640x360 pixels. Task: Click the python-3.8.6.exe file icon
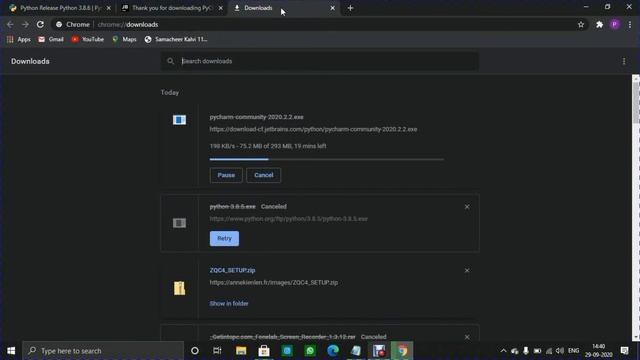point(179,223)
